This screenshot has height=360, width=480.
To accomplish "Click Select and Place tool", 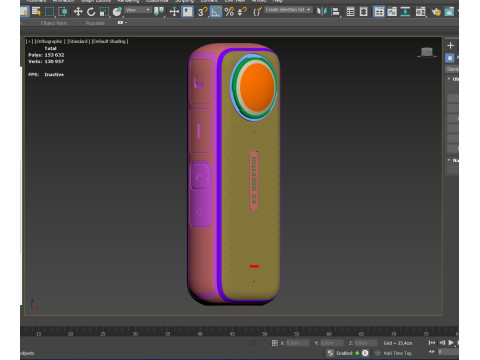I will coord(117,12).
